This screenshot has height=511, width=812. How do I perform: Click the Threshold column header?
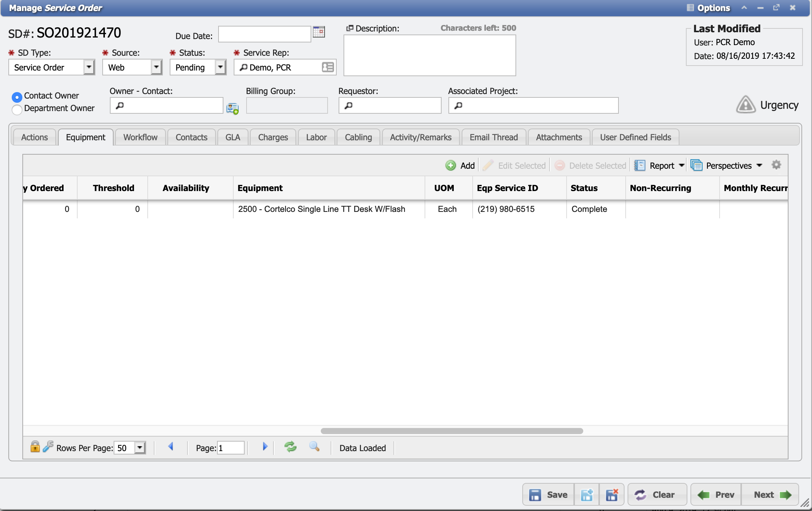pos(112,188)
